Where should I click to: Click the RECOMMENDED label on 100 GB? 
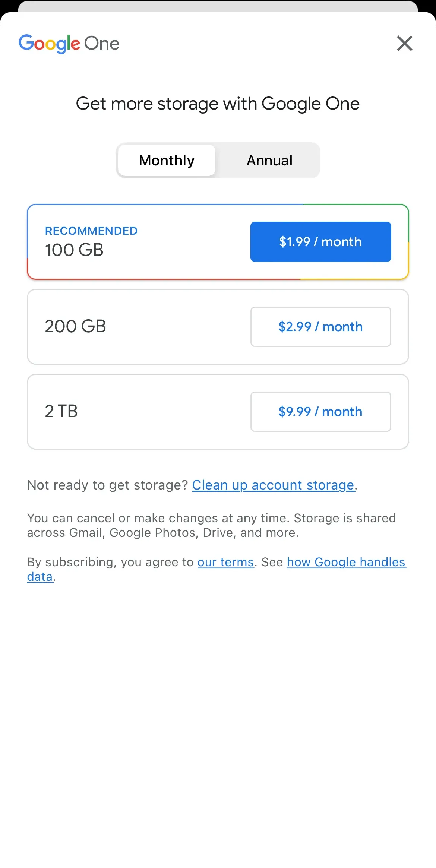coord(91,231)
